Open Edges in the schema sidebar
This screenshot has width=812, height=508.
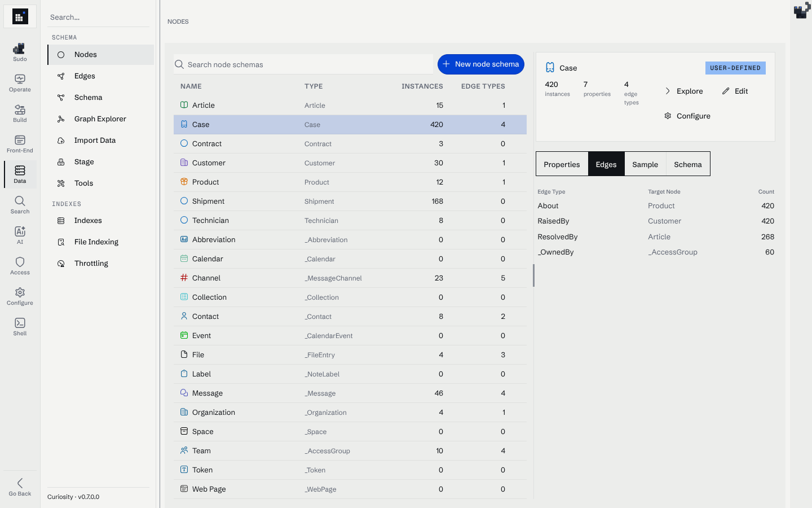click(x=100, y=76)
